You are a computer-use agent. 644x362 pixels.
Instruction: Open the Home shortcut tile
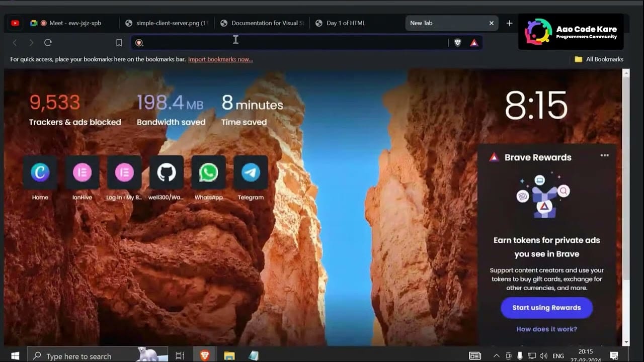pyautogui.click(x=40, y=172)
